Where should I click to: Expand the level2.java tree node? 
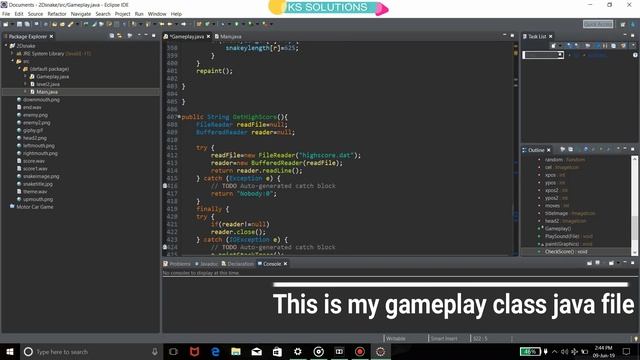pyautogui.click(x=25, y=84)
